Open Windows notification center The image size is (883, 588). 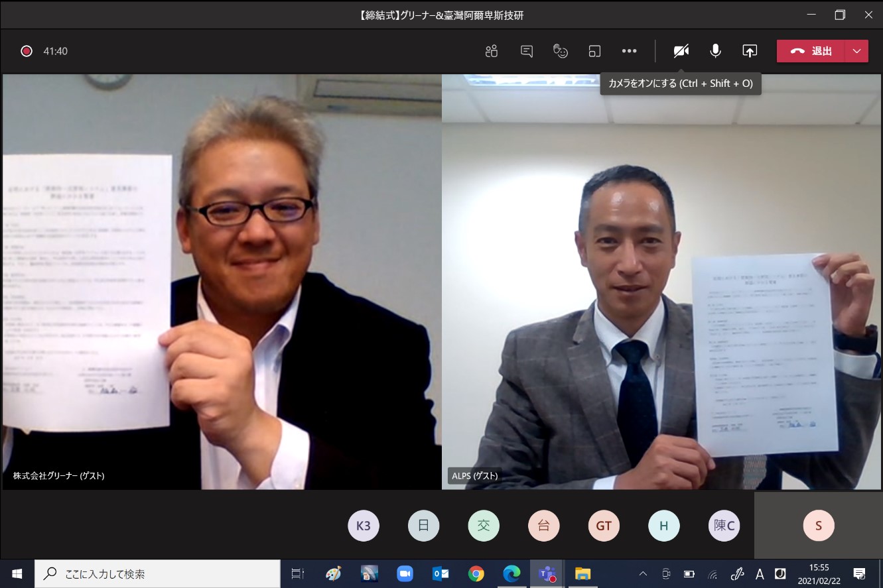pos(859,573)
